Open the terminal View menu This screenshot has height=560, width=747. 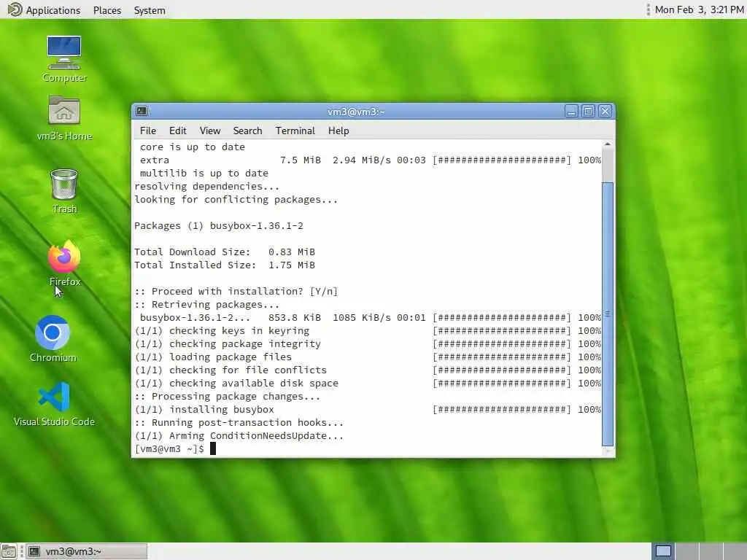coord(209,131)
